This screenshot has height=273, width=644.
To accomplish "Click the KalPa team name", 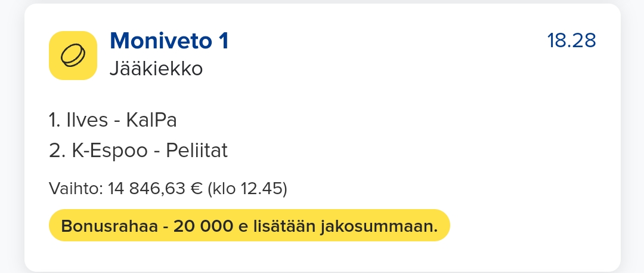I will (151, 121).
